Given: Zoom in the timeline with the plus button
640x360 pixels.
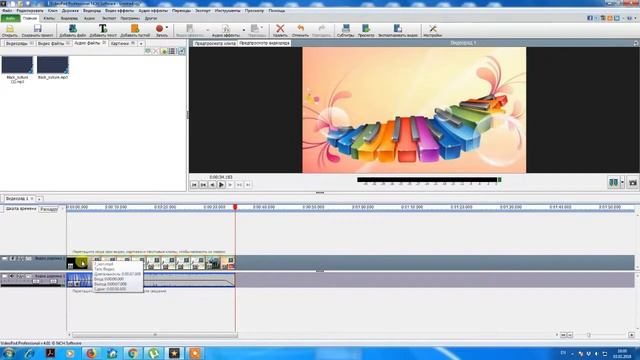Looking at the screenshot, I should point(631,335).
